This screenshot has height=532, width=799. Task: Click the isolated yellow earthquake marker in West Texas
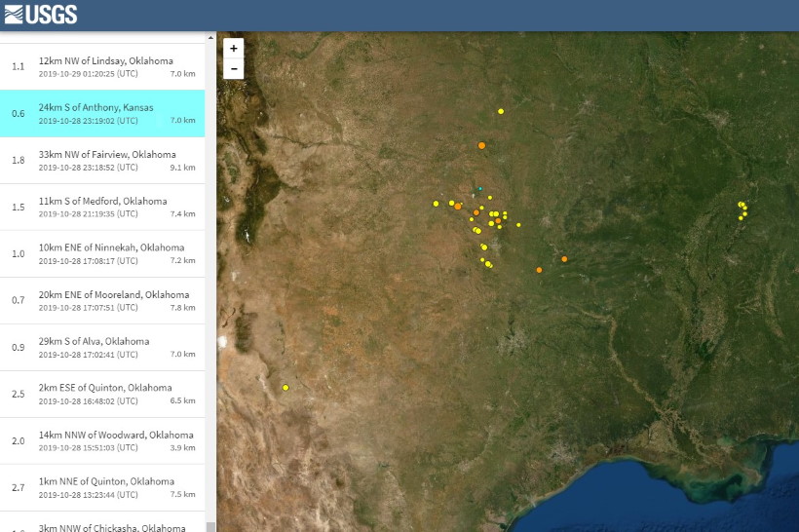(x=285, y=388)
